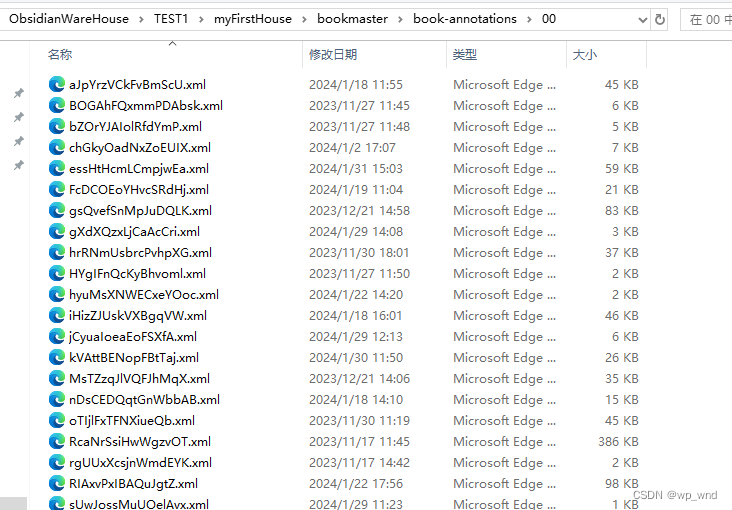Click Edge icon of HYgIFnQcKyBhvoml.xml
The image size is (732, 510).
pos(56,274)
